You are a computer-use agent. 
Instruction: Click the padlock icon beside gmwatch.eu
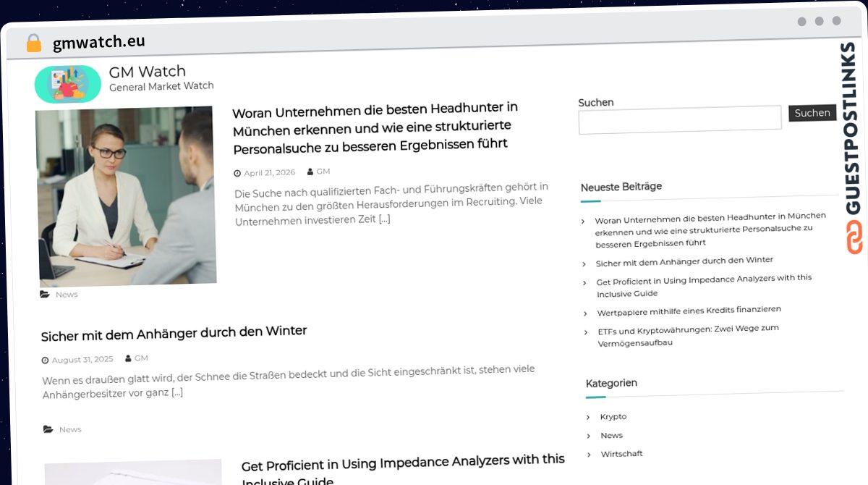[x=33, y=43]
